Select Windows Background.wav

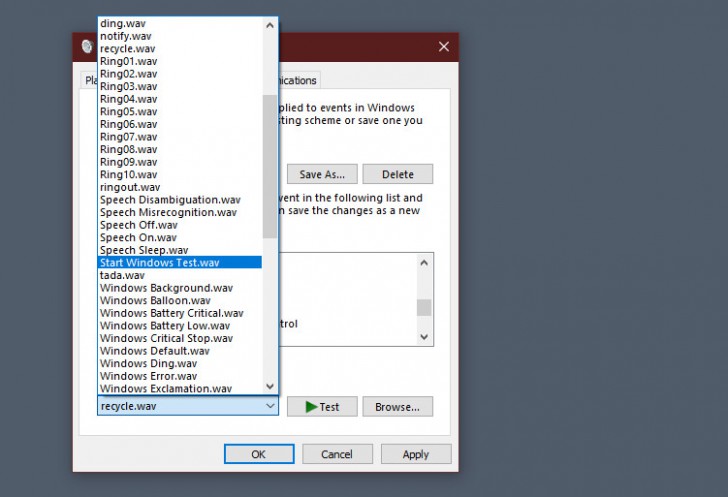pos(180,288)
